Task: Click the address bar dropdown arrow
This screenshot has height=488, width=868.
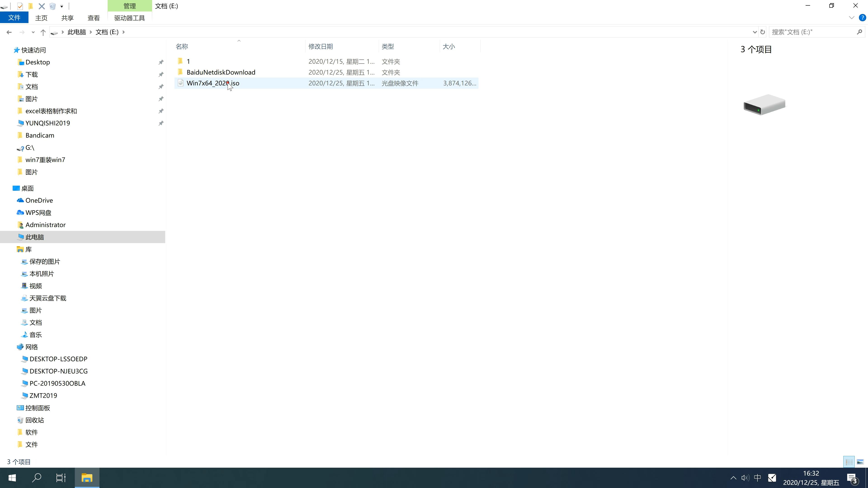Action: click(752, 32)
